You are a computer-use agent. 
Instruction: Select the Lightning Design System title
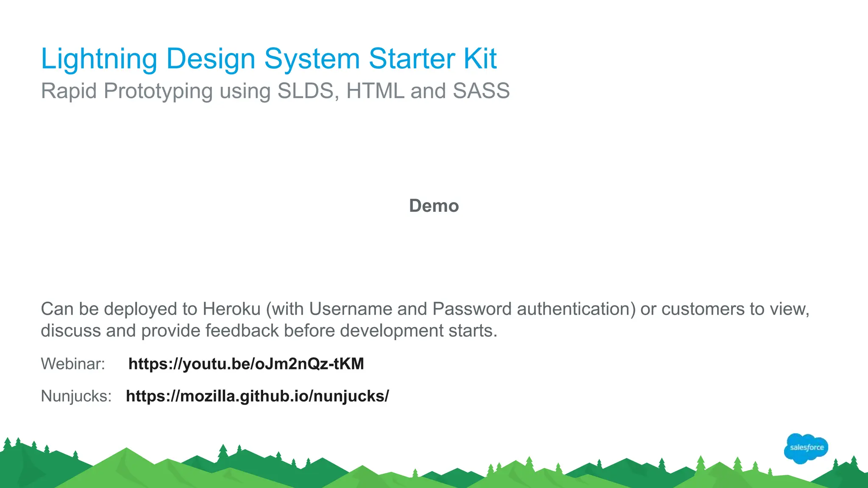point(268,58)
